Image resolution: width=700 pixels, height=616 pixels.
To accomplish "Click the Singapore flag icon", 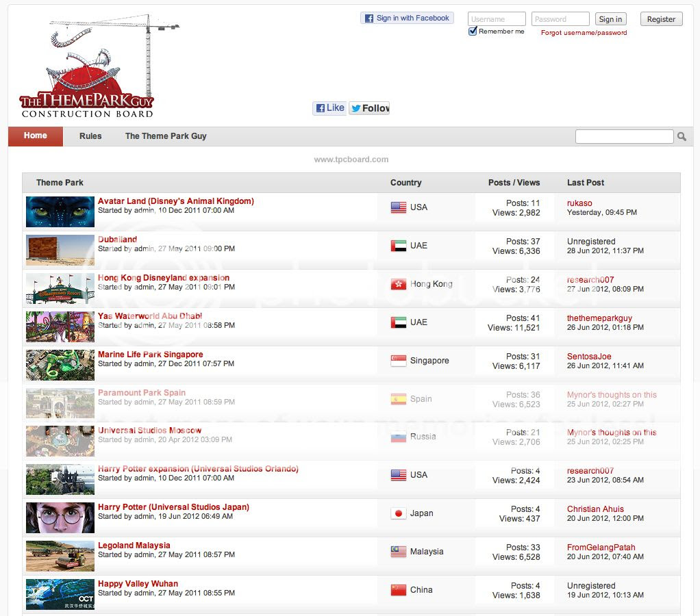I will (398, 361).
